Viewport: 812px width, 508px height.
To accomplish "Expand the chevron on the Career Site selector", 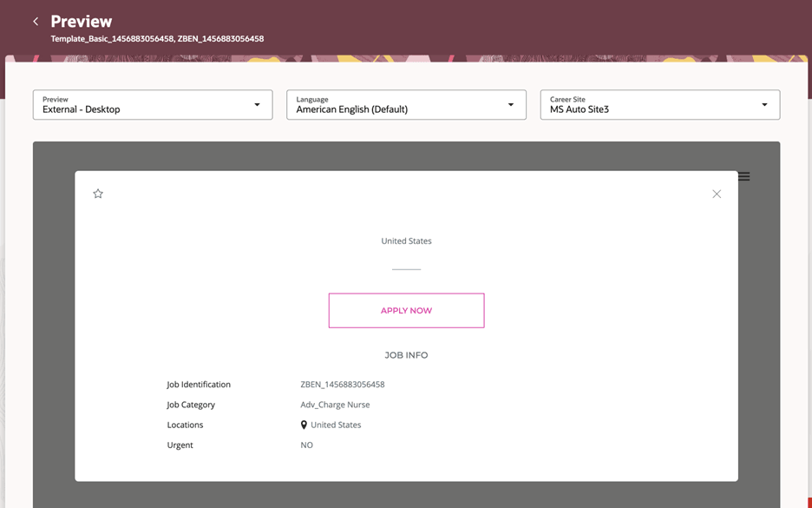I will tap(764, 104).
